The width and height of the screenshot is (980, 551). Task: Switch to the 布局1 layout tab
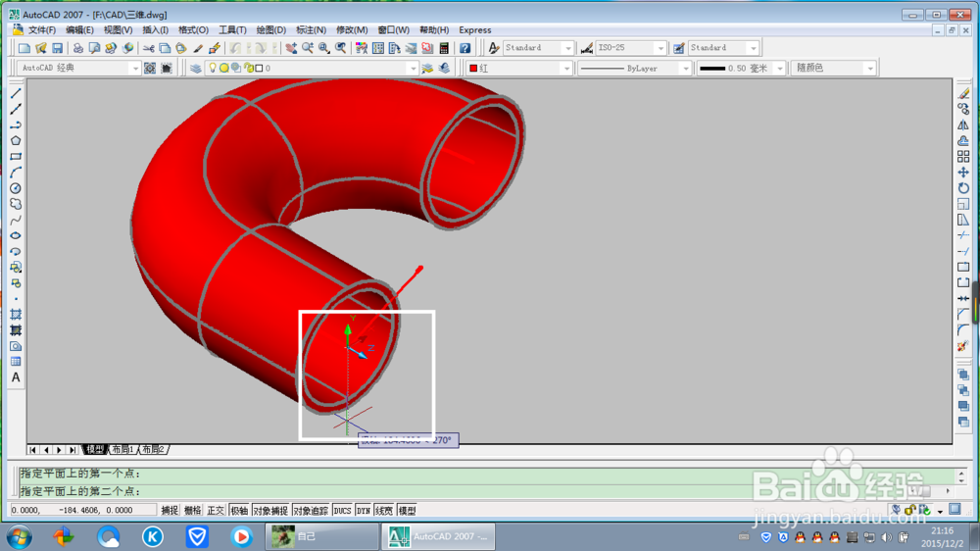[123, 450]
